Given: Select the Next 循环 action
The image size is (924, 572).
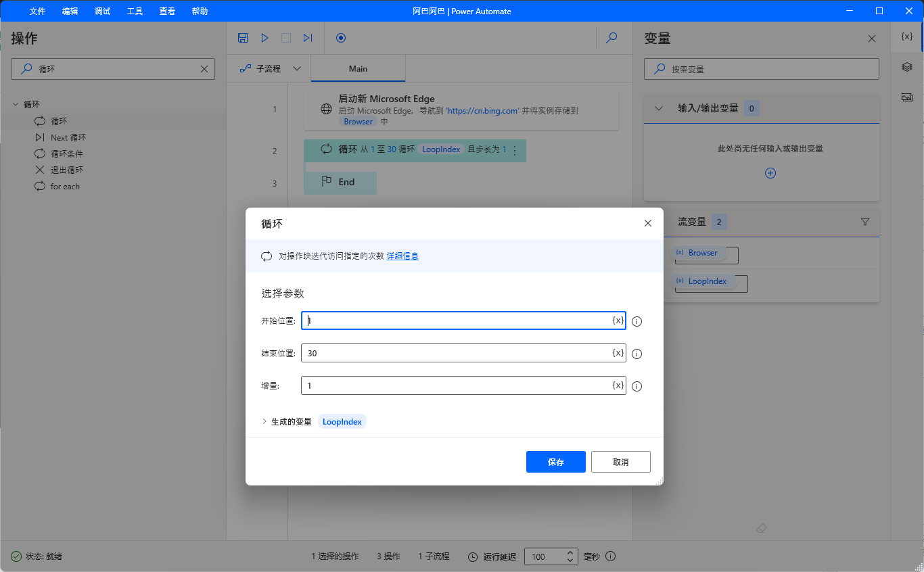Looking at the screenshot, I should [68, 137].
